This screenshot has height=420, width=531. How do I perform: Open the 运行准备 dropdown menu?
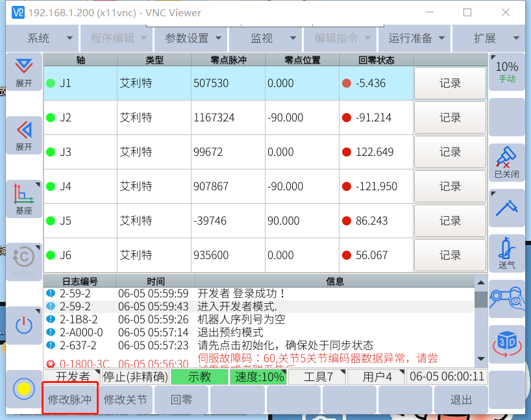(416, 38)
